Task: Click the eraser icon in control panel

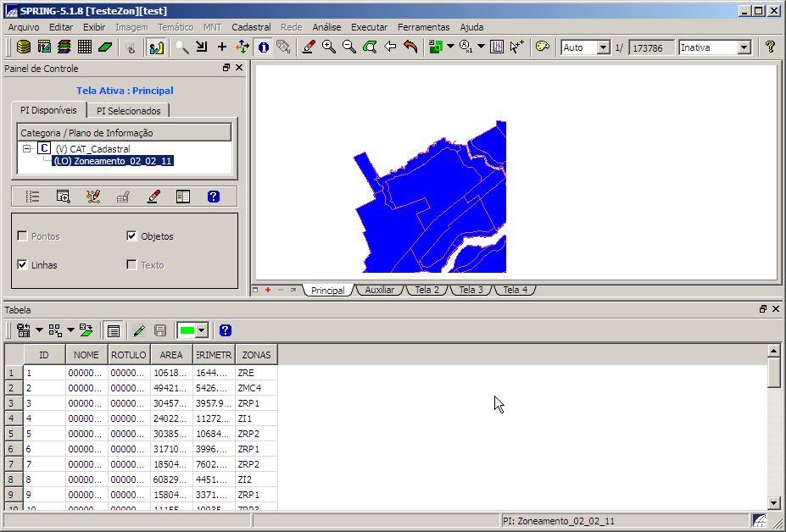Action: tap(153, 197)
